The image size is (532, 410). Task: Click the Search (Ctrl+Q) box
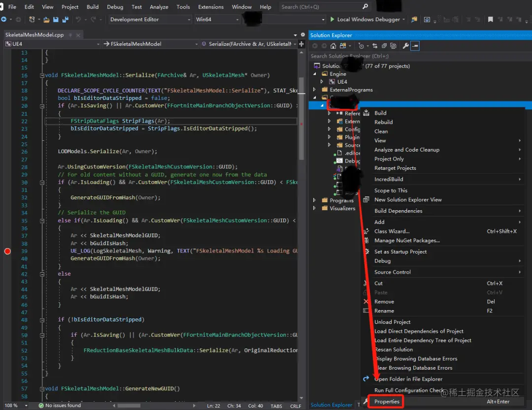point(324,7)
